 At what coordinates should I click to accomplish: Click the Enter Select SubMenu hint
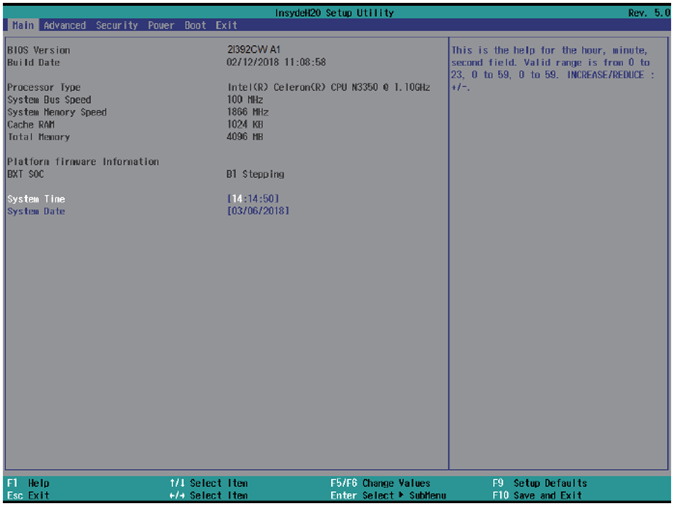click(388, 495)
